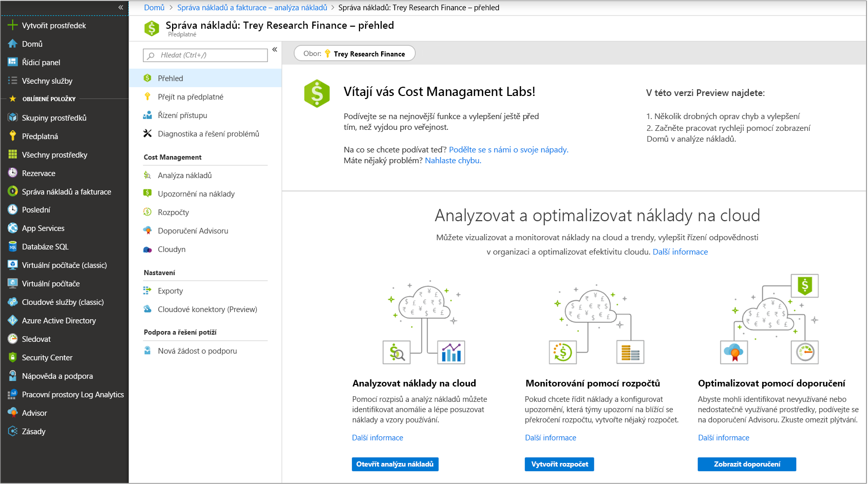Viewport: 868px width, 484px height.
Task: Click the Analýza nákladů menu icon
Action: (147, 175)
